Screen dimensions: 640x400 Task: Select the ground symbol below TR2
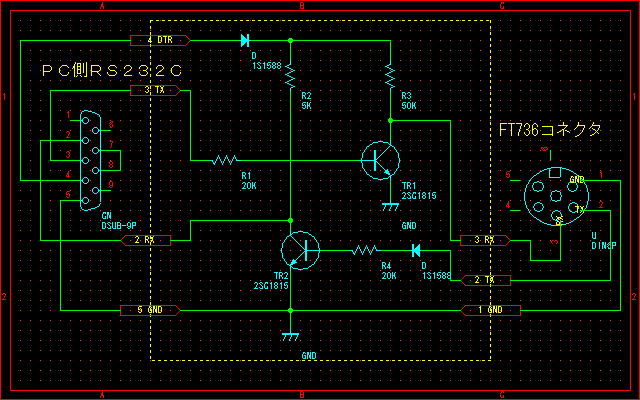290,335
